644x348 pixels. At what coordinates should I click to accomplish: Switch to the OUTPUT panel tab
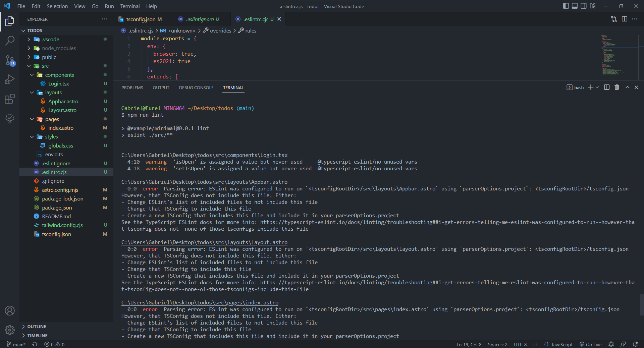coord(161,88)
